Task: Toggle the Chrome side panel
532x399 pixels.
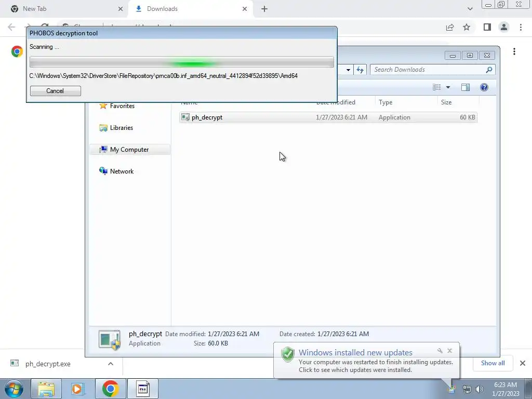Action: pyautogui.click(x=487, y=27)
